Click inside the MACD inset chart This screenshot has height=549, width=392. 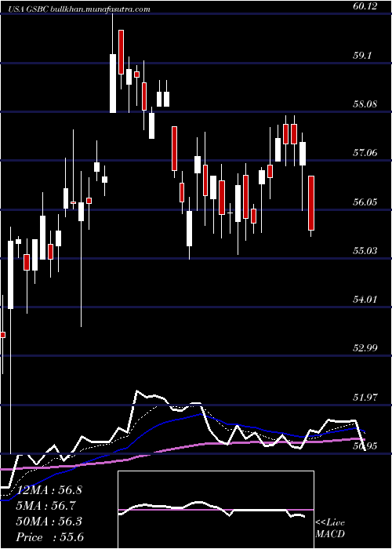(216, 510)
